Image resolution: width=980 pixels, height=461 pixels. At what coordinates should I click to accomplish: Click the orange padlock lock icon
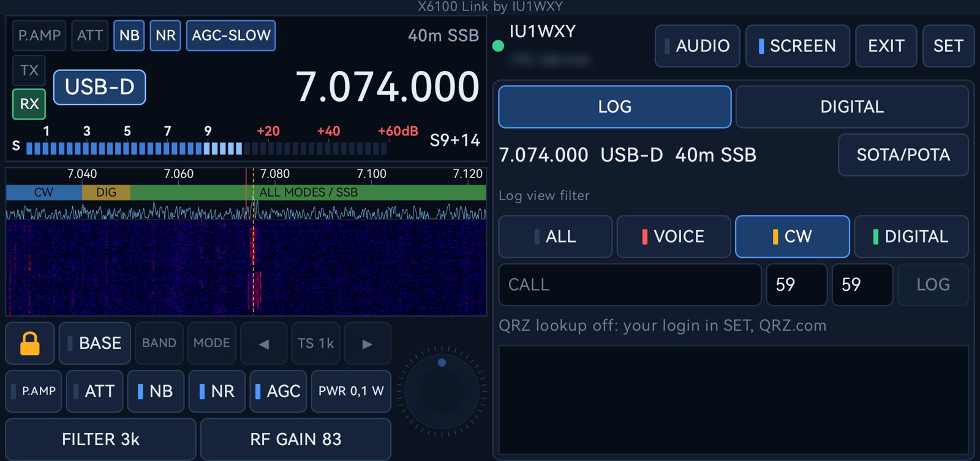point(30,343)
